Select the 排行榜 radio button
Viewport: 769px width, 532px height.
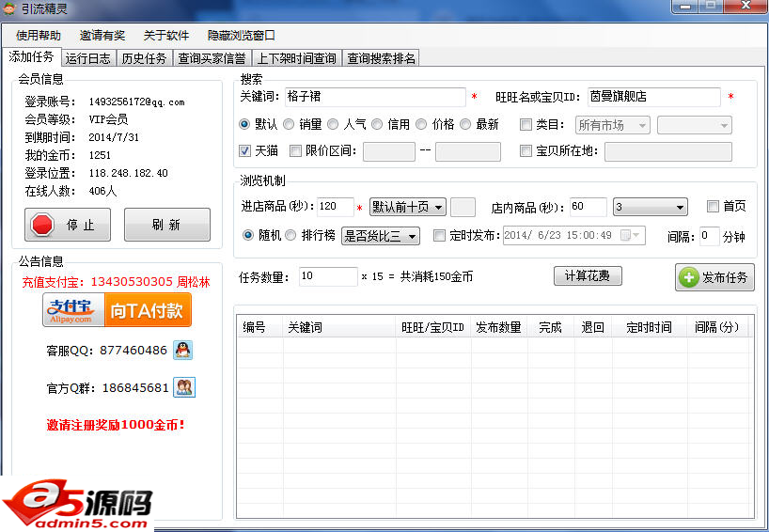click(290, 235)
